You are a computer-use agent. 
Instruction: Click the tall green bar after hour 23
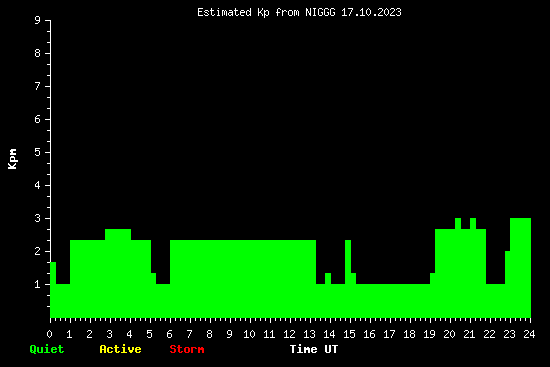pos(521,268)
